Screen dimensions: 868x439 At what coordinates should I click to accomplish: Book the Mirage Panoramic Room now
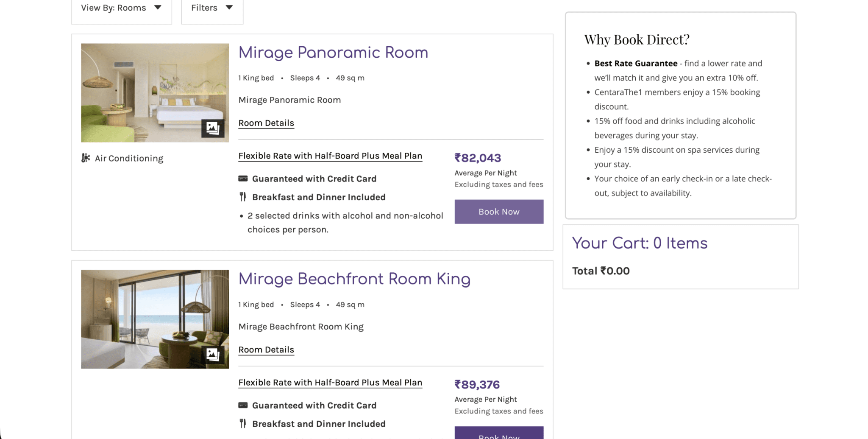pyautogui.click(x=498, y=212)
